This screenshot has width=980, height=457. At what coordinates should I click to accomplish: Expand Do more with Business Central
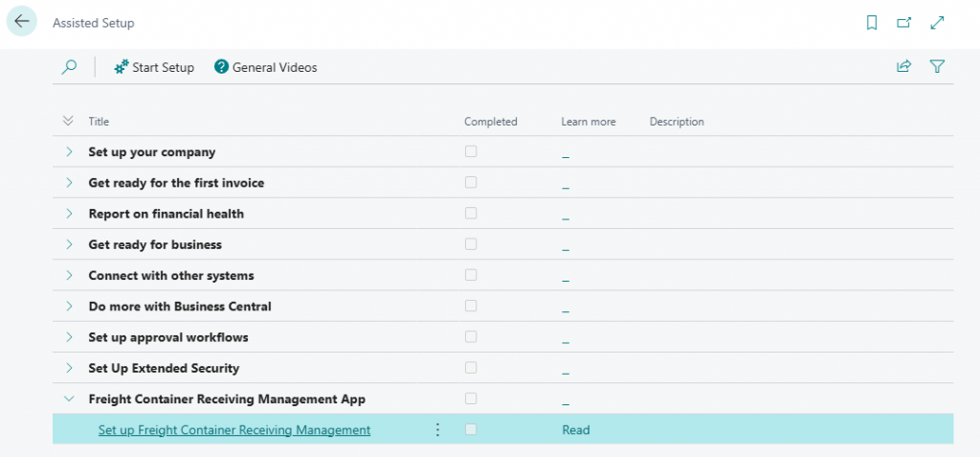tap(69, 307)
